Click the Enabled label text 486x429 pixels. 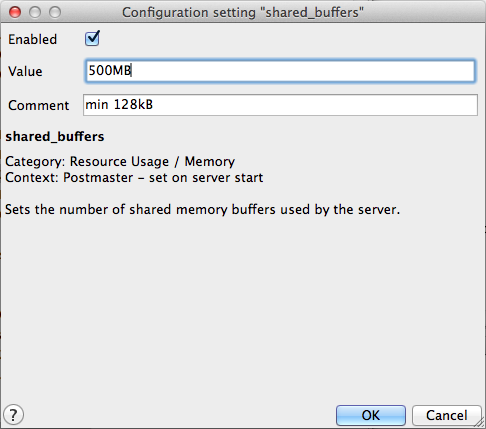point(33,39)
